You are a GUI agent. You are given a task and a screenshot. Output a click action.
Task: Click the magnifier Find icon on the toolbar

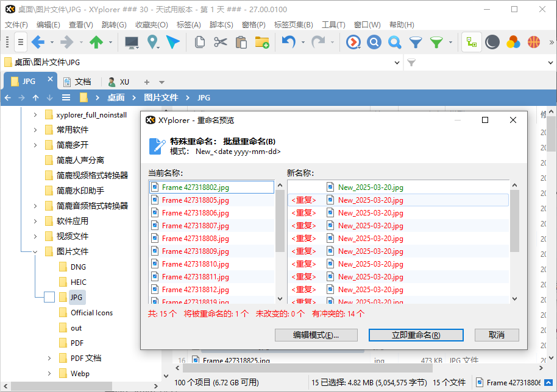point(394,41)
